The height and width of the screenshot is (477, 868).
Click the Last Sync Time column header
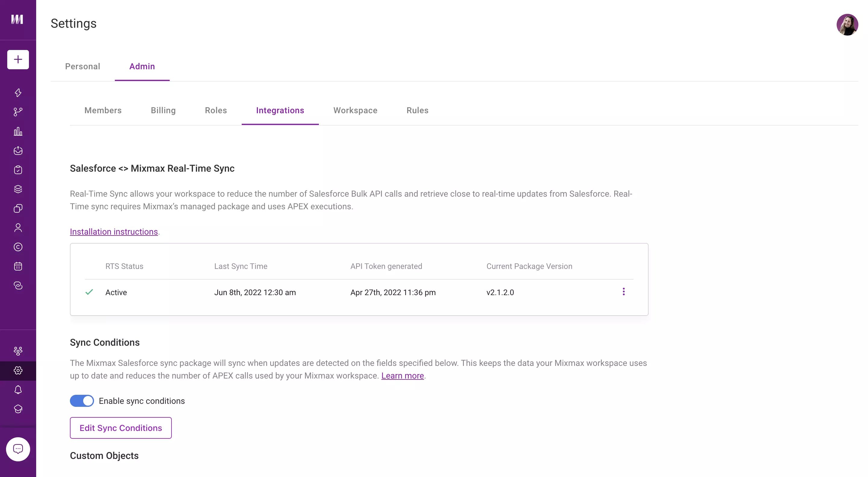point(241,266)
